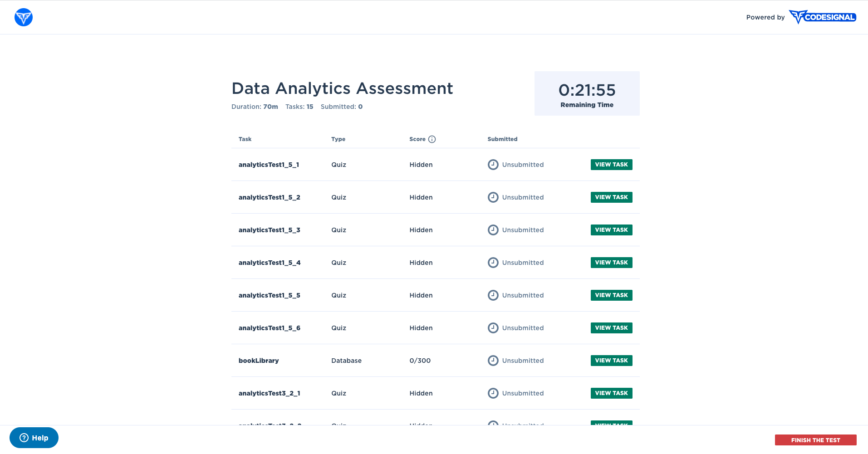Open the CodeSignal logo link
868x454 pixels.
[822, 17]
